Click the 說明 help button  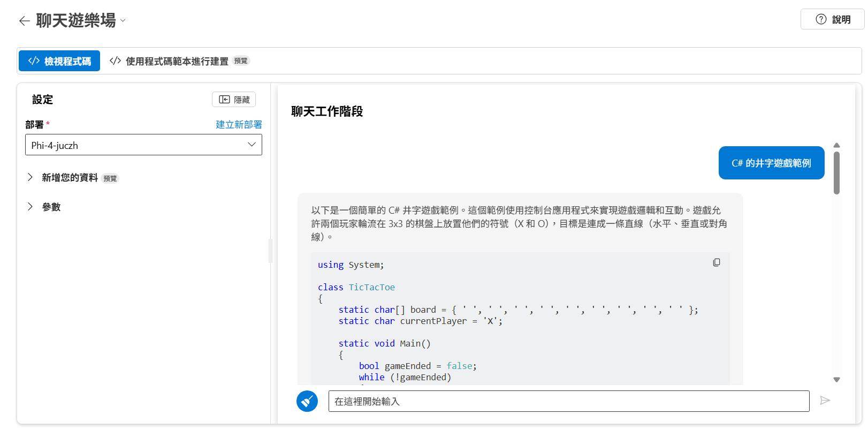tap(832, 19)
